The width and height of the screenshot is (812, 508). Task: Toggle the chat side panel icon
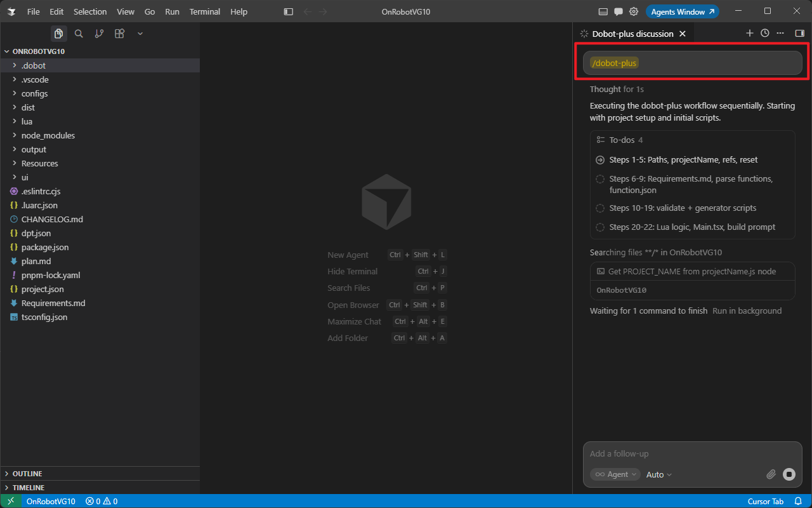799,33
